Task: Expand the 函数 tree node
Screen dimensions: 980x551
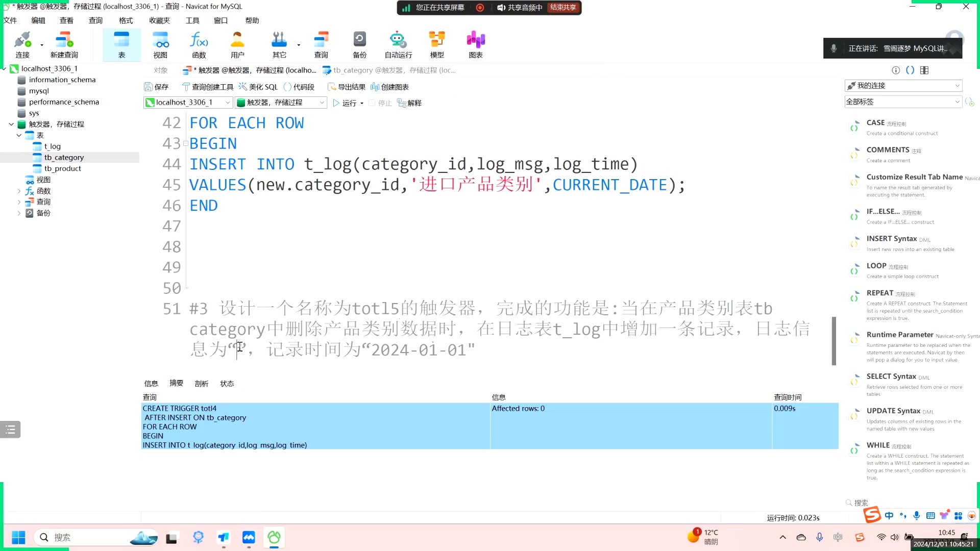Action: tap(19, 191)
